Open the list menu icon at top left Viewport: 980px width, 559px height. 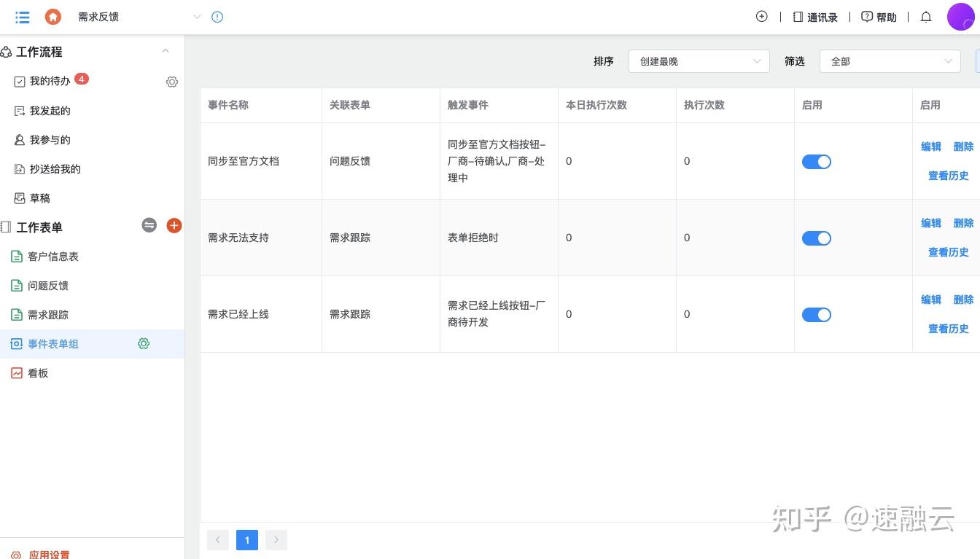point(23,17)
